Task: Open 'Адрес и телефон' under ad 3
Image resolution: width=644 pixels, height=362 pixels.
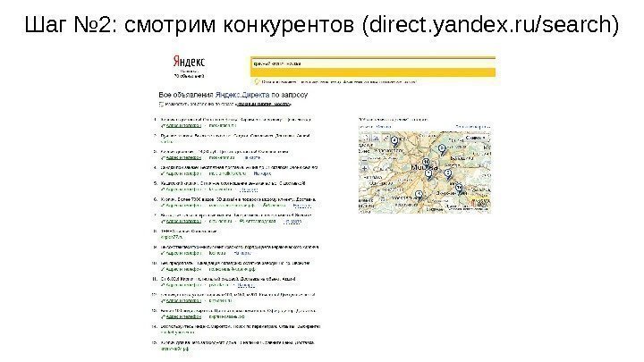Action: tap(183, 157)
